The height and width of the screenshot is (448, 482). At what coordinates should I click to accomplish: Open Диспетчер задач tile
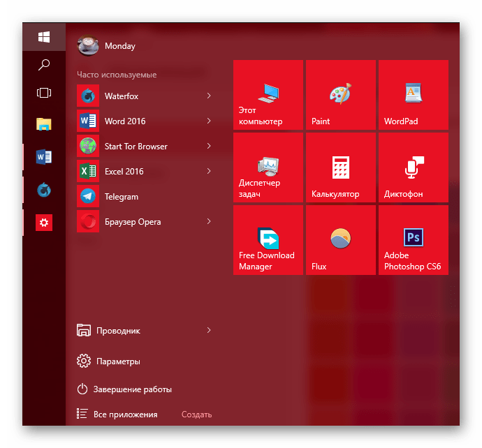[268, 168]
